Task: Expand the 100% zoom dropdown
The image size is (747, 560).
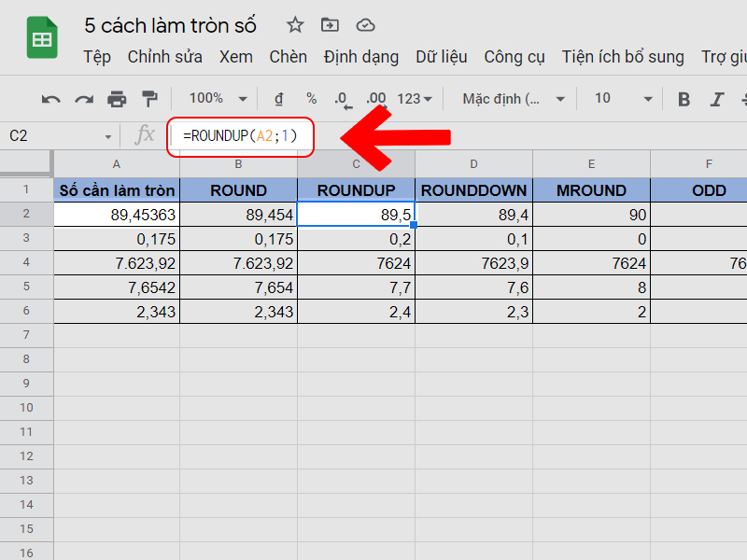Action: point(218,99)
